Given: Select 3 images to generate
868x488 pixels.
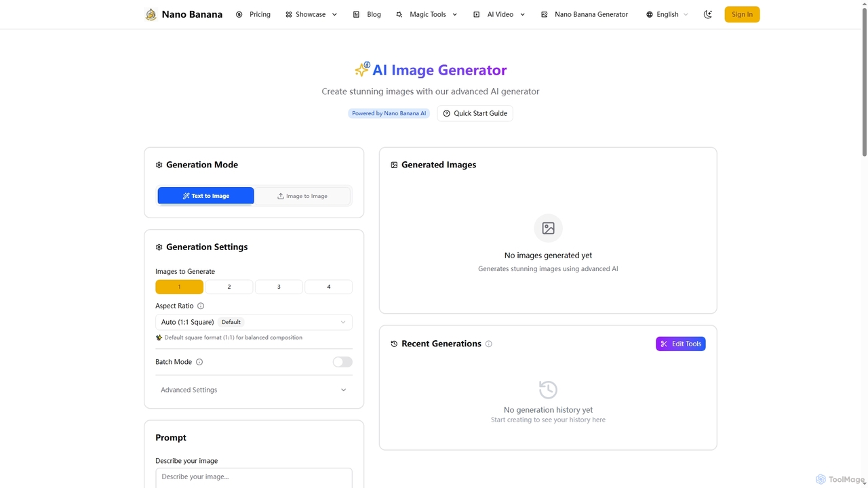Looking at the screenshot, I should click(279, 287).
